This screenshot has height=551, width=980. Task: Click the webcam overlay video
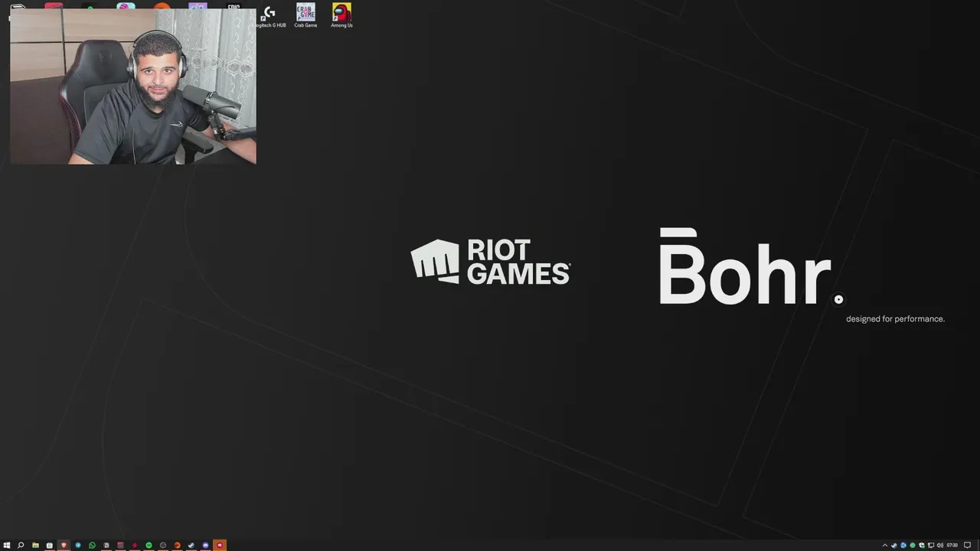tap(133, 86)
